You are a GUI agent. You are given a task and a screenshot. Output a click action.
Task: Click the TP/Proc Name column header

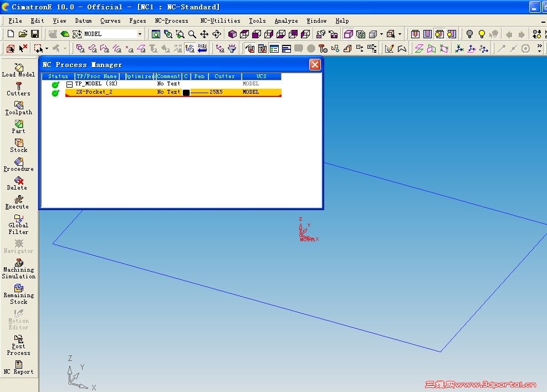[97, 76]
